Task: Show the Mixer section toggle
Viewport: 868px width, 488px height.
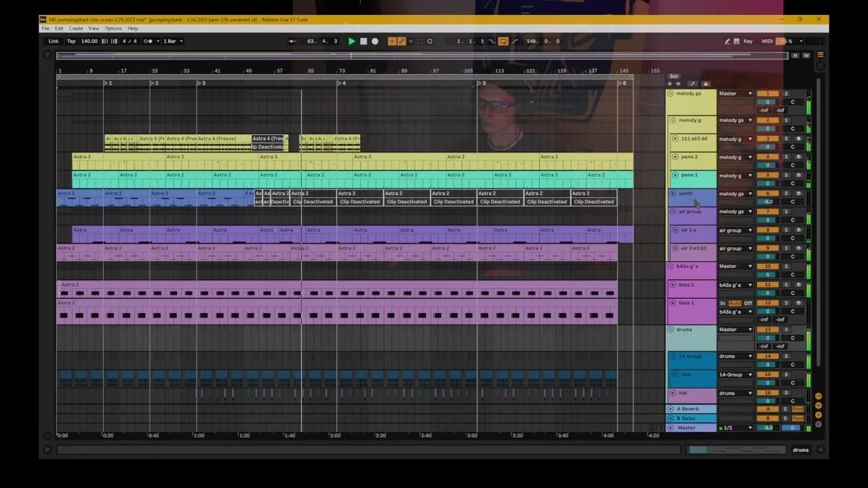Action: point(818,413)
